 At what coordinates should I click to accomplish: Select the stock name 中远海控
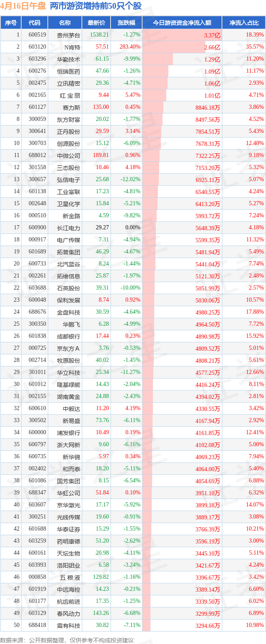click(69, 589)
